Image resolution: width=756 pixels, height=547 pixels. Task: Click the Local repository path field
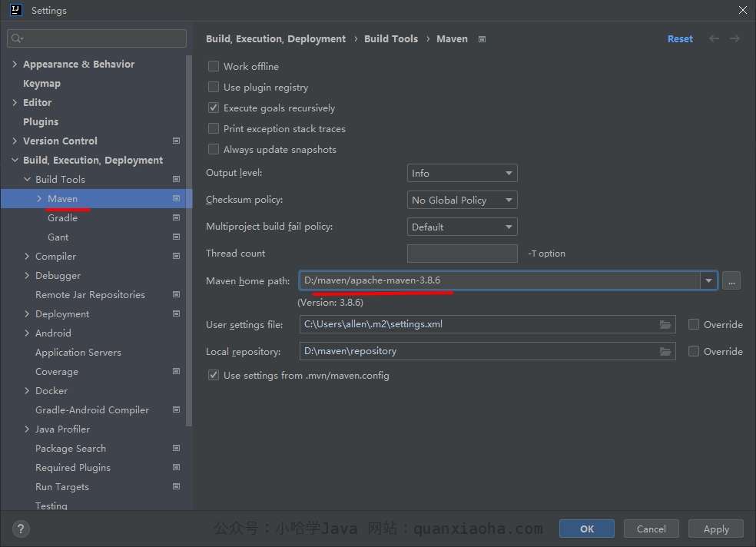(x=487, y=351)
